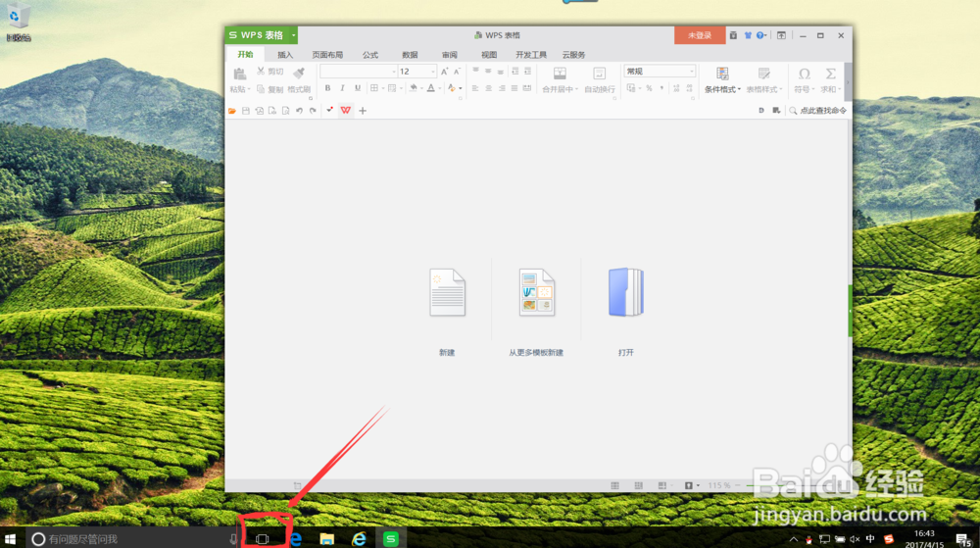This screenshot has height=548, width=980.
Task: Open Conditional Formatting (条件格式) menu
Action: (x=722, y=80)
